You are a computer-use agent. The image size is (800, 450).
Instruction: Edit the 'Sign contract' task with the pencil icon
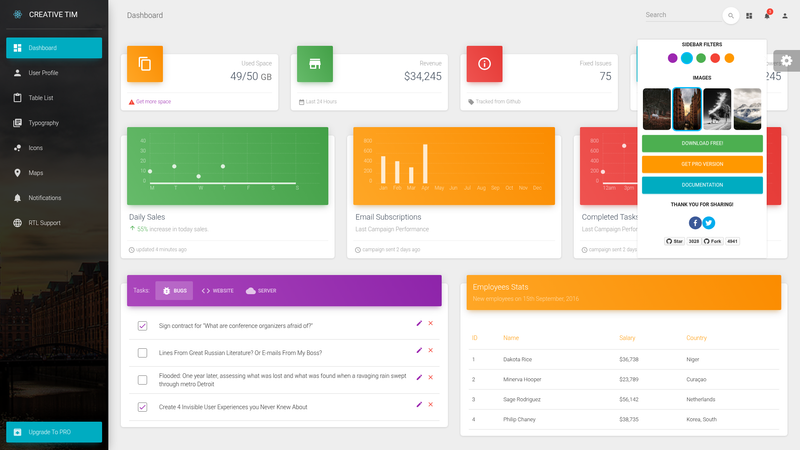419,323
